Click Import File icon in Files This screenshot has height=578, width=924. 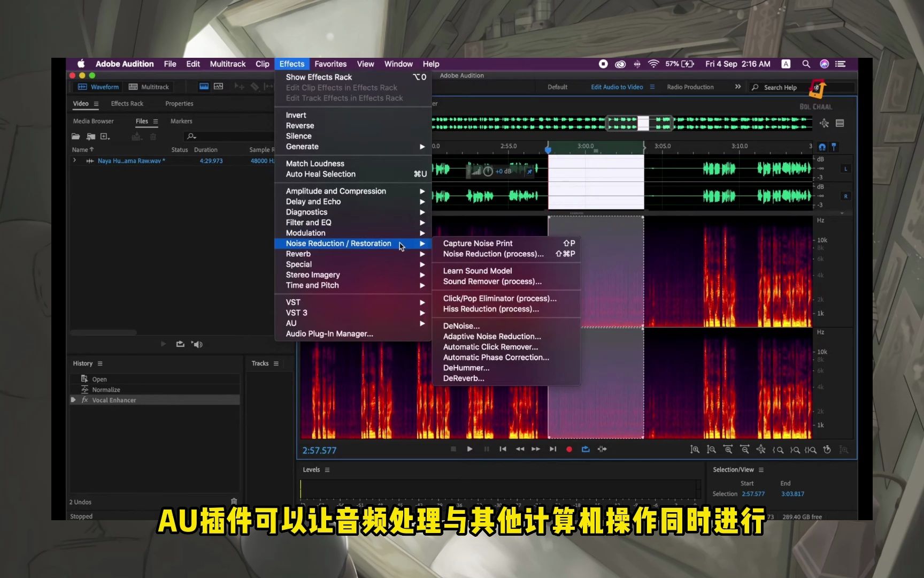[x=91, y=136]
